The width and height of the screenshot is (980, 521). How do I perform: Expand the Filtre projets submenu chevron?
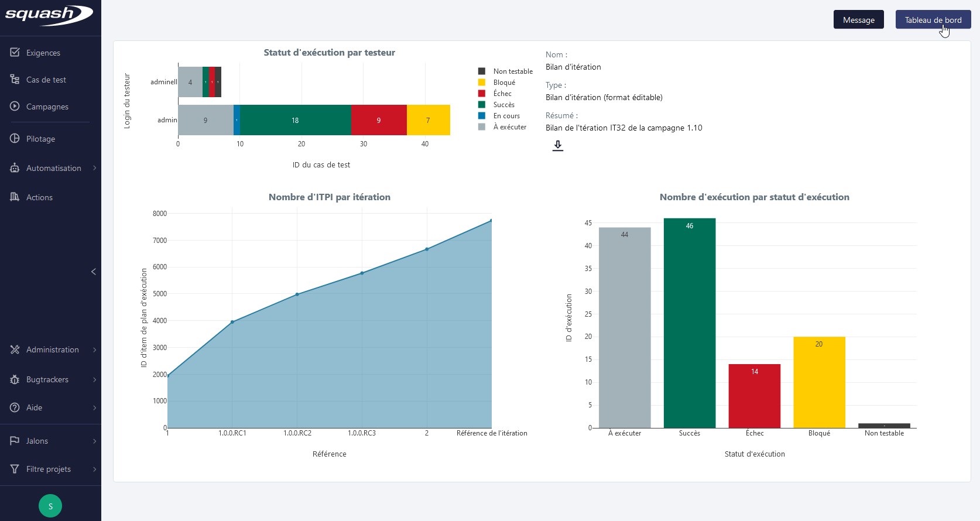click(94, 469)
